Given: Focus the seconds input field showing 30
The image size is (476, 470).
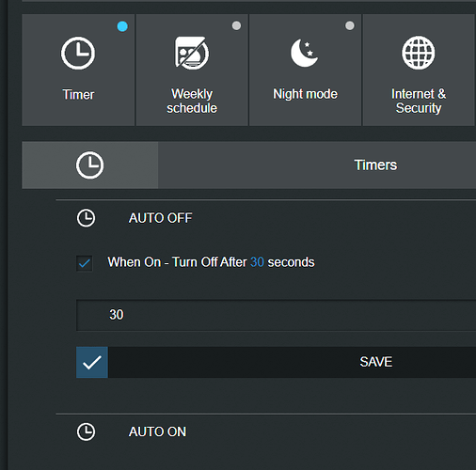Looking at the screenshot, I should point(277,315).
